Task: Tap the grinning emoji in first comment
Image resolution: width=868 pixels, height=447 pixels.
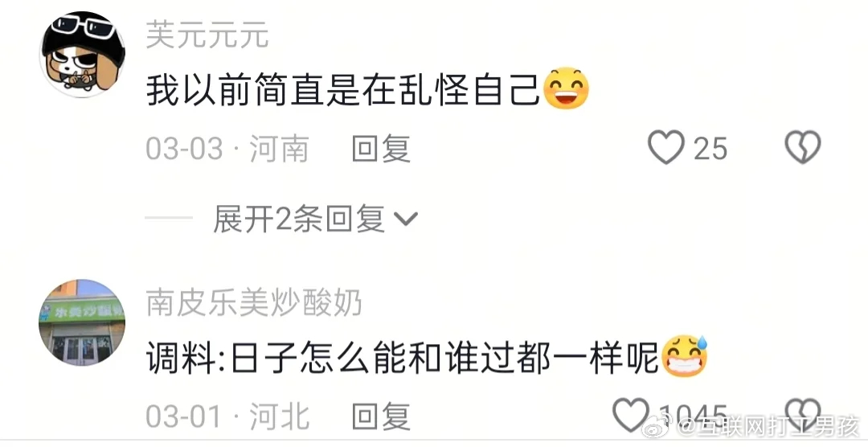Action: [x=566, y=88]
